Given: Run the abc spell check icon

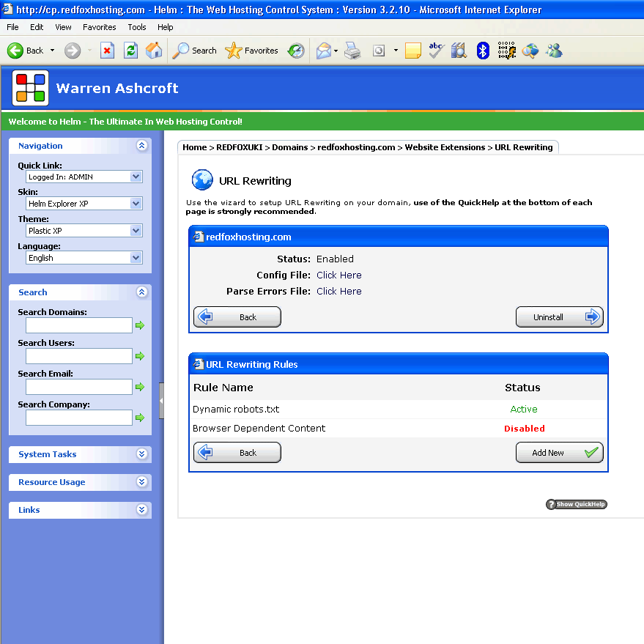Looking at the screenshot, I should point(436,51).
